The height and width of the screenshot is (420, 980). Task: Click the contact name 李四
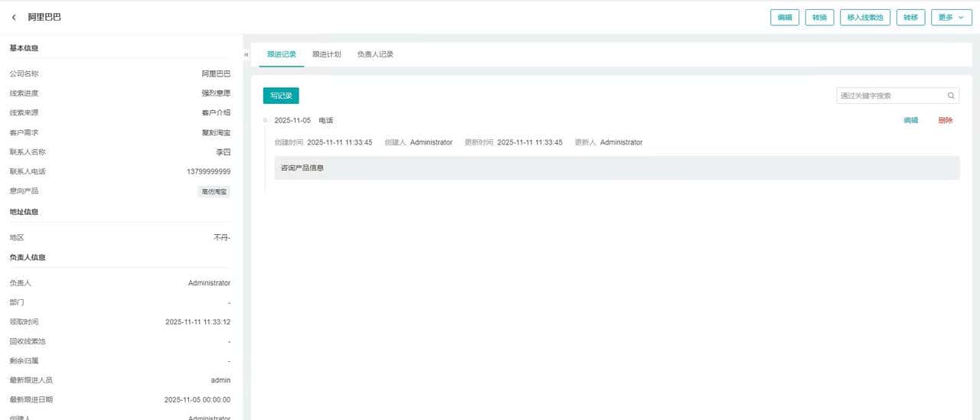coord(224,152)
